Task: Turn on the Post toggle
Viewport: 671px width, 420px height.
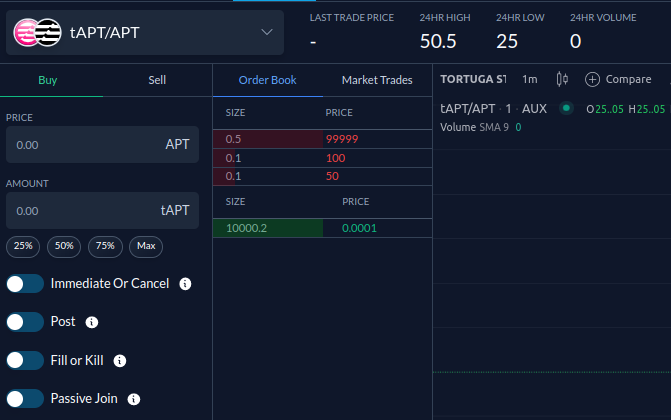Action: 25,322
